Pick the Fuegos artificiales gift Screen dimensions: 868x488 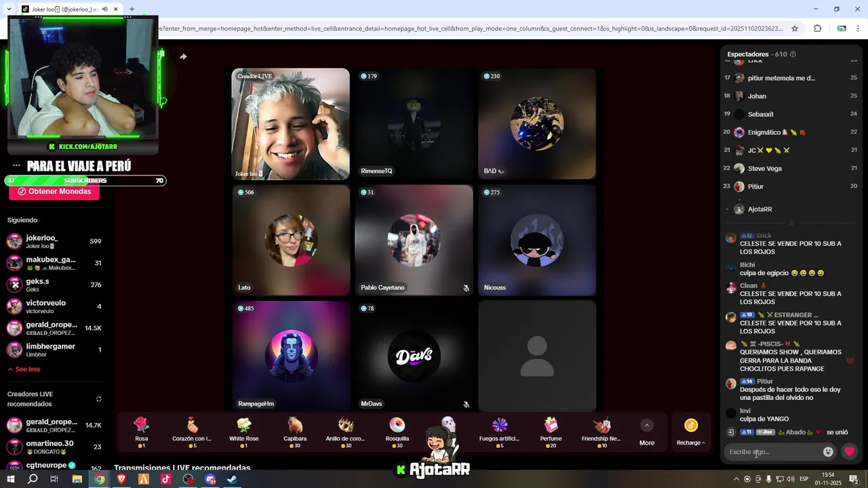(x=499, y=432)
